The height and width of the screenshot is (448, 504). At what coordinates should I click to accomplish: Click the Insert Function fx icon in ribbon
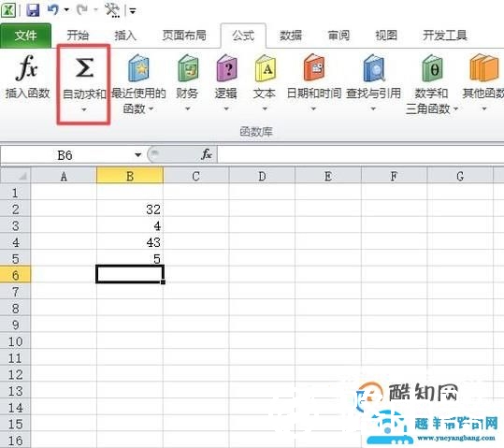pos(27,68)
